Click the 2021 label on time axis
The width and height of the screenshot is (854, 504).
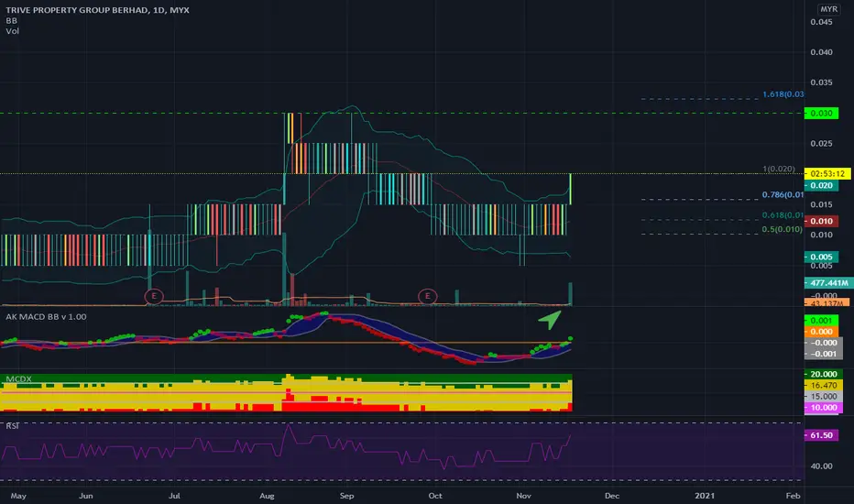coord(705,496)
